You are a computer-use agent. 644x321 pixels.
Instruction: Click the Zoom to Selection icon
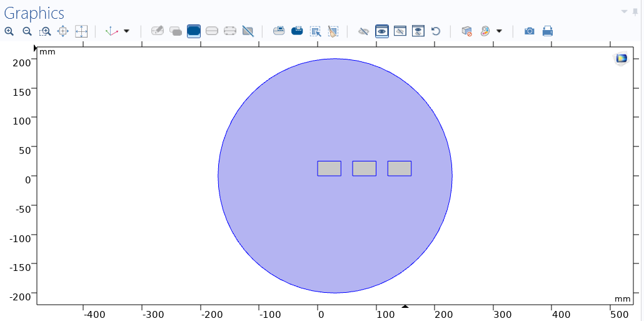63,31
